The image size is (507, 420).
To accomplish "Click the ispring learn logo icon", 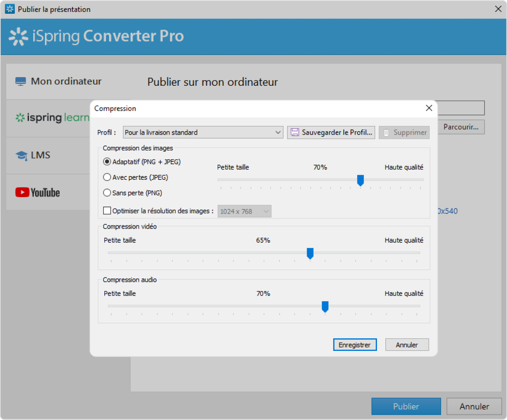I will click(20, 118).
